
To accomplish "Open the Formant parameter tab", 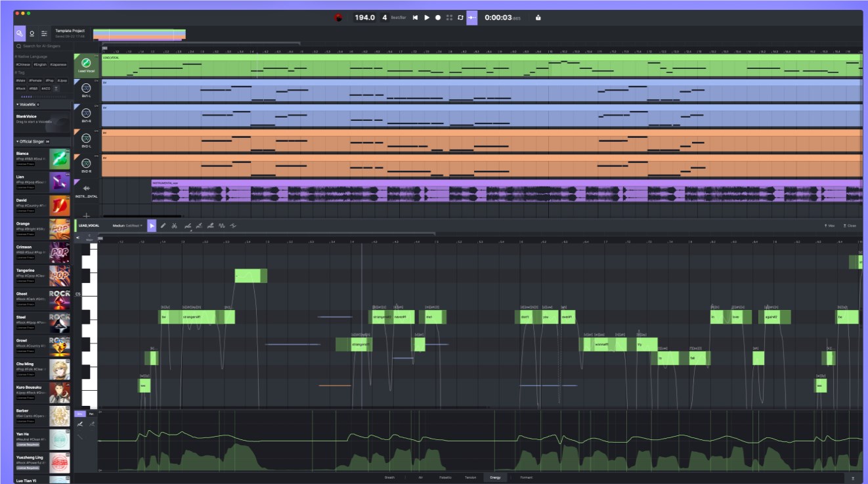I will (x=527, y=477).
